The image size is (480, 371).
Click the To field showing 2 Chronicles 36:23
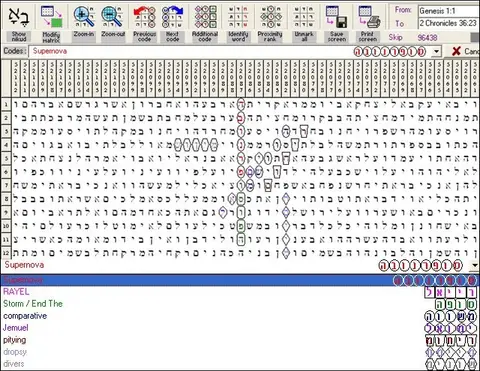tap(449, 23)
